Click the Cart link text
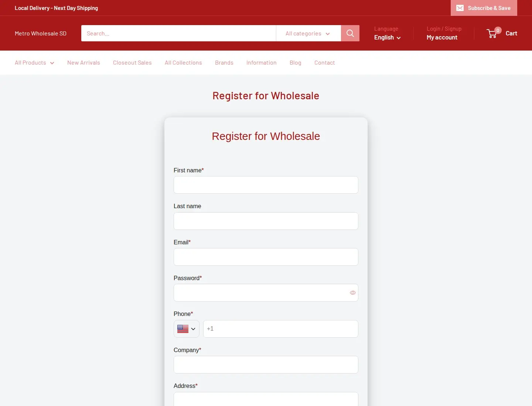The image size is (532, 406). click(x=511, y=33)
